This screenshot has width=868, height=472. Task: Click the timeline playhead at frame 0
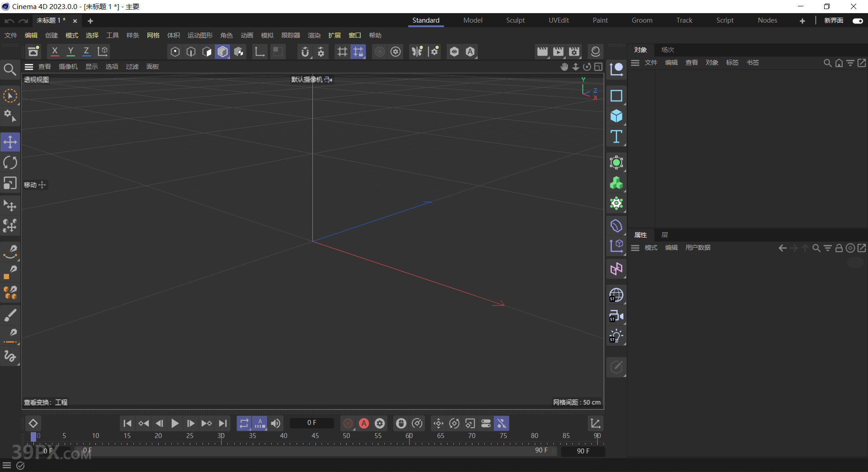click(33, 436)
